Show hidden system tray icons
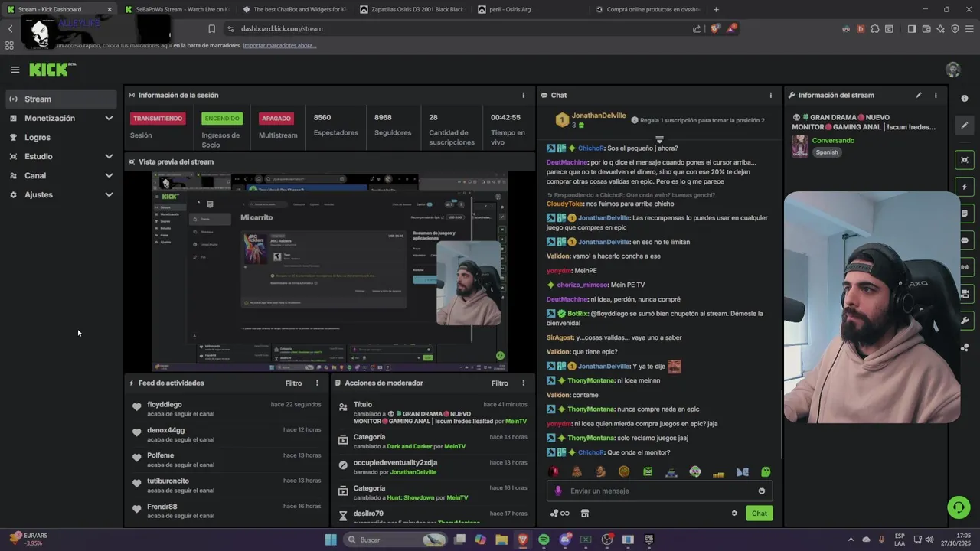 point(851,540)
